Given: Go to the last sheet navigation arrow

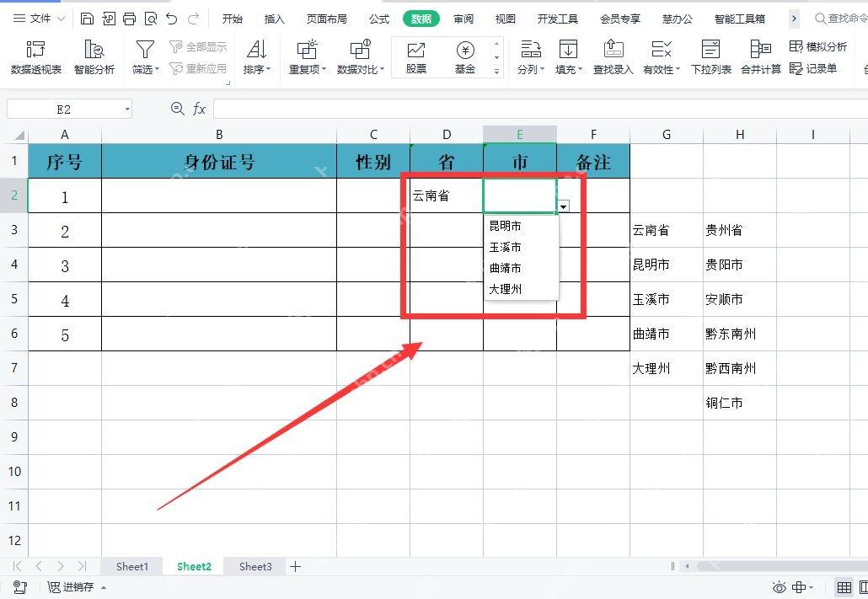Looking at the screenshot, I should tap(82, 566).
